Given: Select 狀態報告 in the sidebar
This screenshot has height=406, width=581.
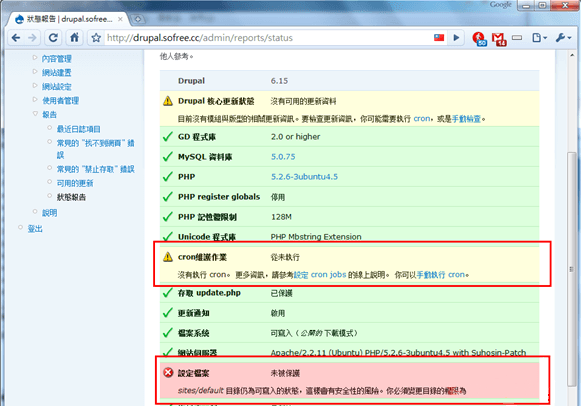Looking at the screenshot, I should click(x=71, y=197).
